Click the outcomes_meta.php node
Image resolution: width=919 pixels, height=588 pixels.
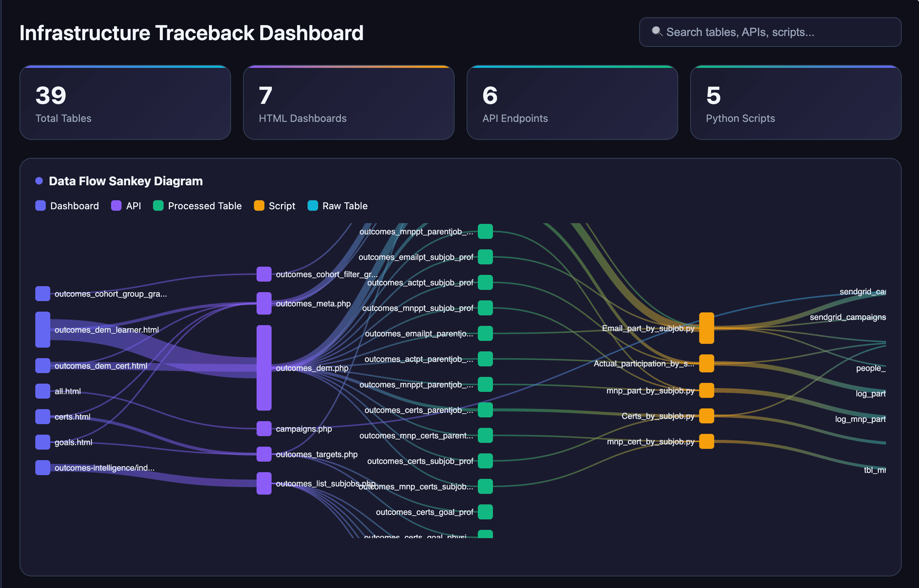coord(264,303)
